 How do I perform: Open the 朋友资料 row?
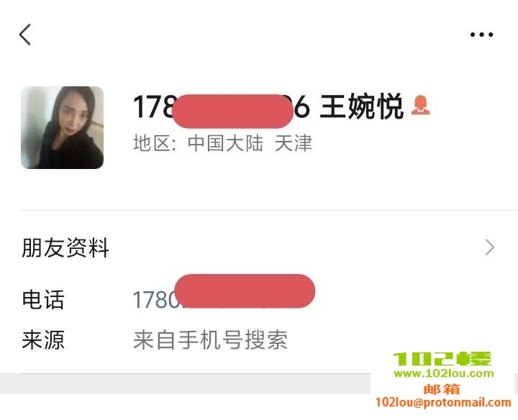(259, 247)
